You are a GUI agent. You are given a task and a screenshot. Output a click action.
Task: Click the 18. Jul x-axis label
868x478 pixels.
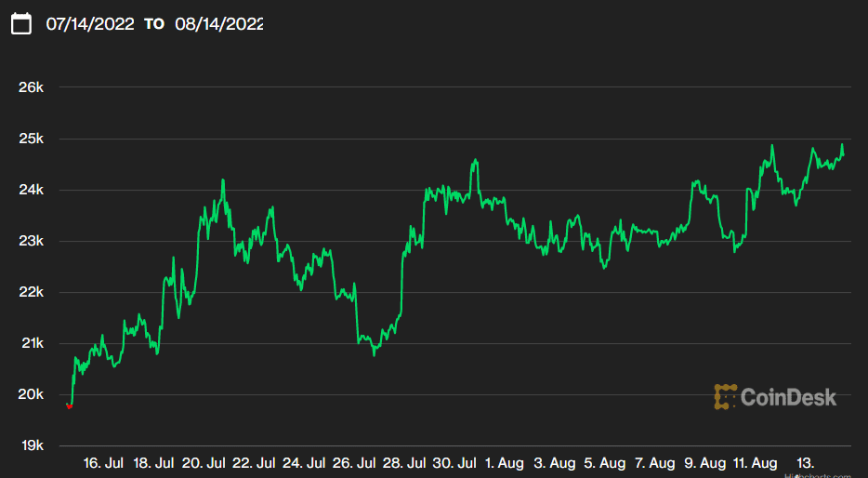coord(153,463)
